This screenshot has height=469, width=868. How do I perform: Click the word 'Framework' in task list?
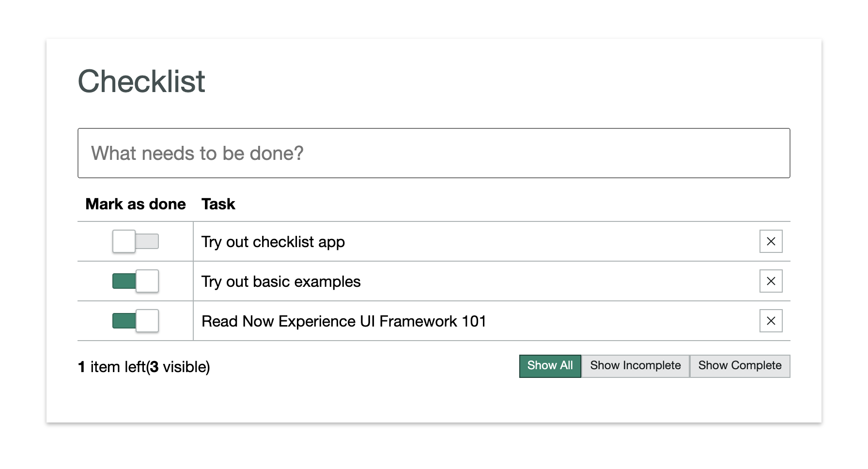[418, 321]
